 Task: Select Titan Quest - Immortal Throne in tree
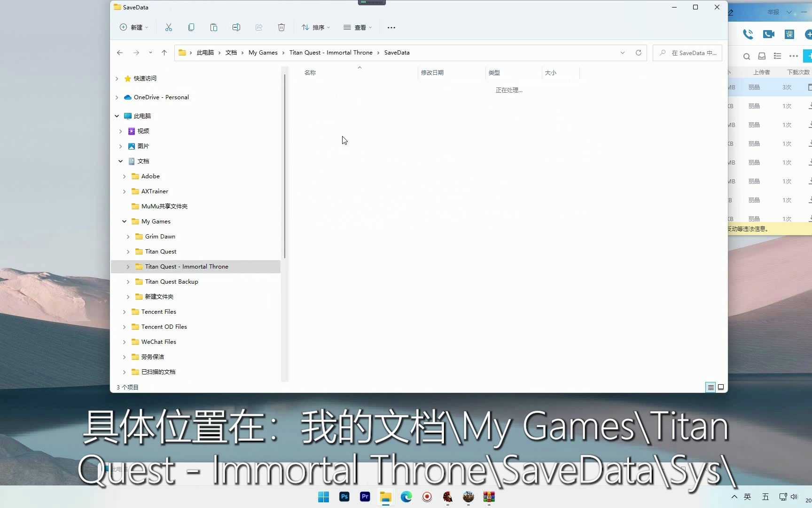pos(195,267)
